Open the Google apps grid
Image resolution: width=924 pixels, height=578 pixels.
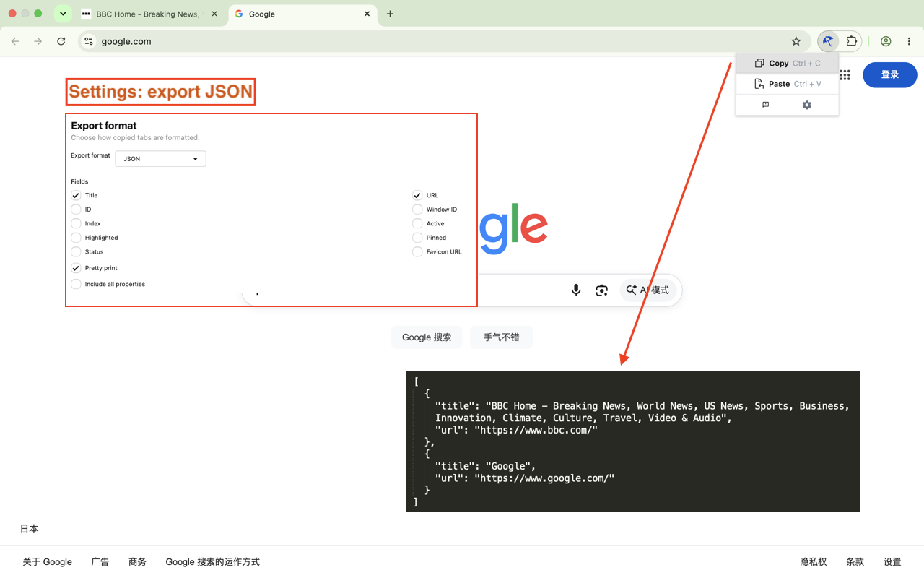(x=845, y=75)
